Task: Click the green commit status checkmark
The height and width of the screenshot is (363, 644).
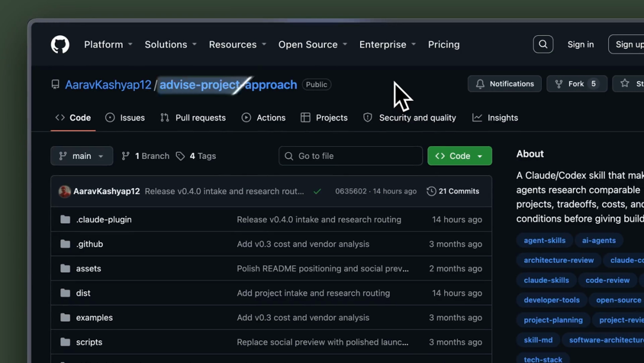Action: pyautogui.click(x=317, y=191)
